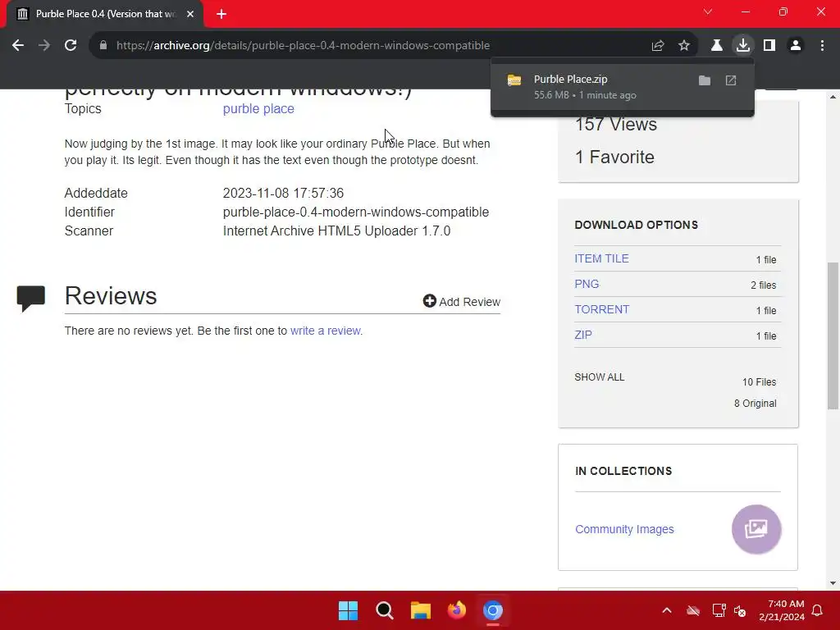Add a new review
Screen dimensions: 840x630
point(462,302)
